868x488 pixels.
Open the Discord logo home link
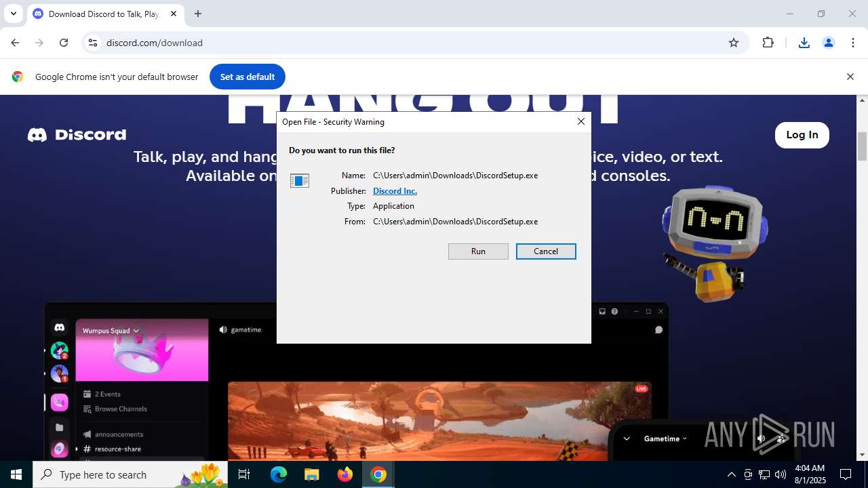coord(77,135)
